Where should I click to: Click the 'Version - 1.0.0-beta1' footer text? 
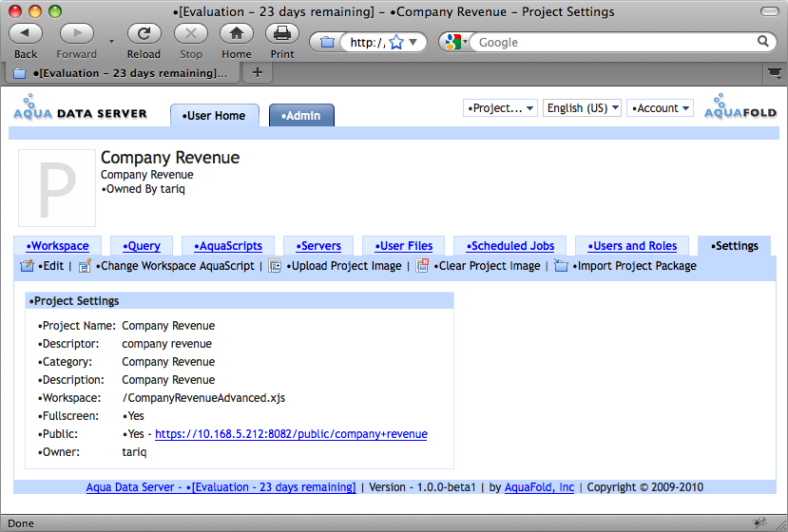click(x=422, y=487)
